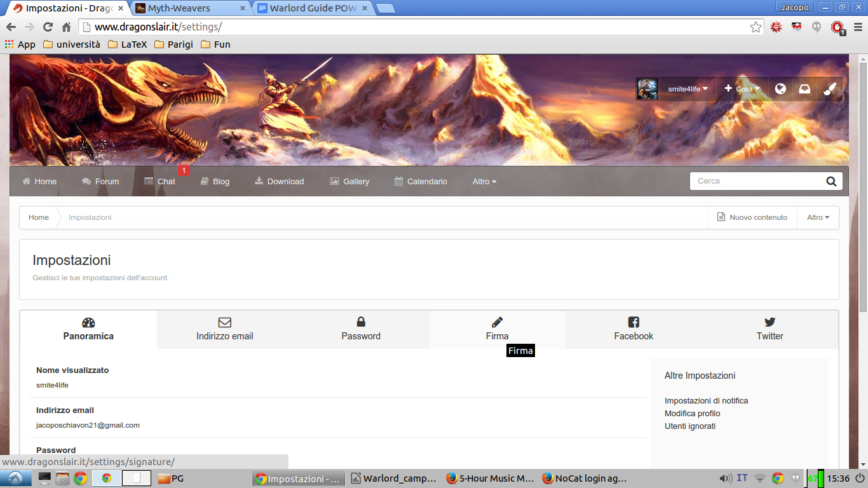Open a new browser tab
Viewport: 868px width, 488px height.
pyautogui.click(x=385, y=8)
